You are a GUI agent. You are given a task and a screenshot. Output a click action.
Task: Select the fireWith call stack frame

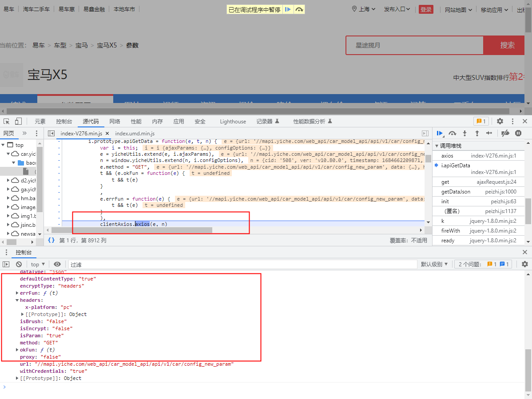click(479, 230)
